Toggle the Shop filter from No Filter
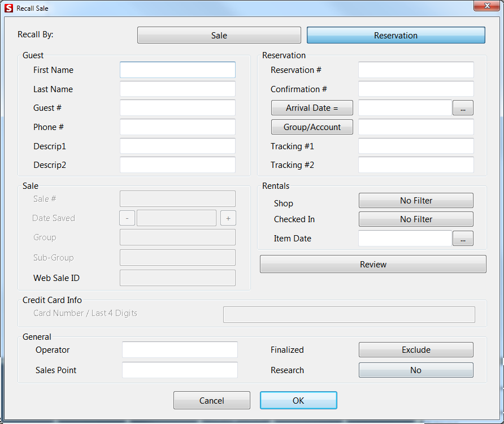The height and width of the screenshot is (424, 504). pyautogui.click(x=416, y=200)
